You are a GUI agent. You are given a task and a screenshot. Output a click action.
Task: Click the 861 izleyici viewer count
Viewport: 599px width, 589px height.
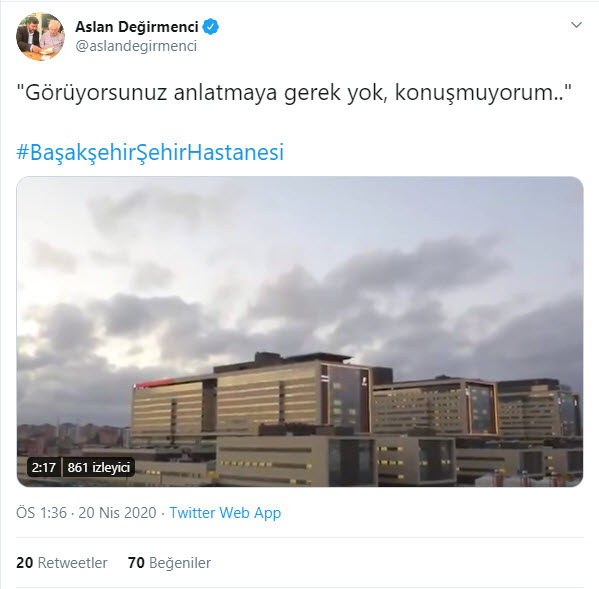pyautogui.click(x=99, y=467)
